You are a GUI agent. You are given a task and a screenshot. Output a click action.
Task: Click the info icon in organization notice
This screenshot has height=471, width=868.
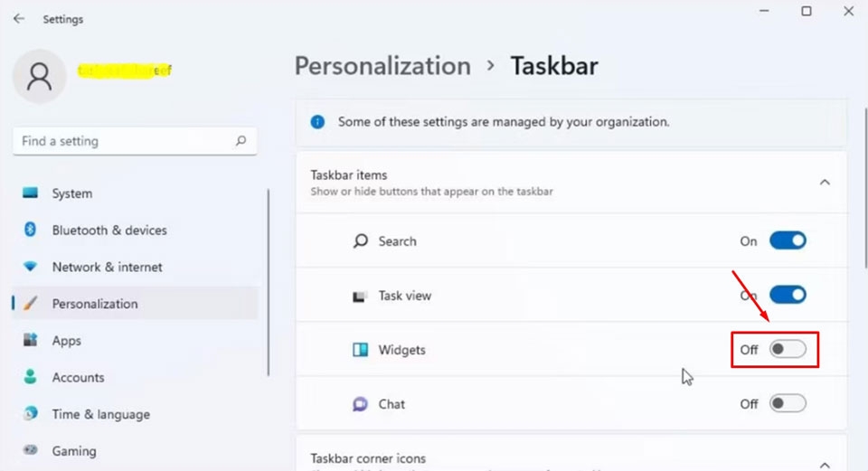pyautogui.click(x=317, y=122)
